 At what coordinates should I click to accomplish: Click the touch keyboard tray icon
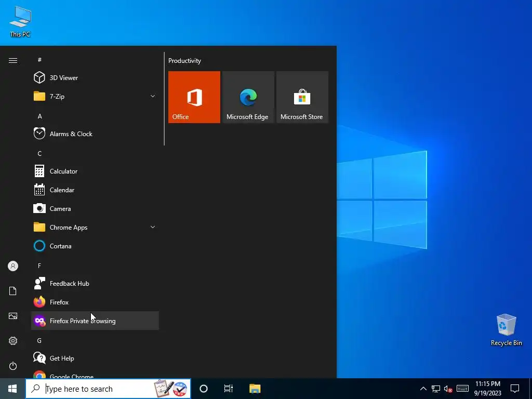point(462,389)
